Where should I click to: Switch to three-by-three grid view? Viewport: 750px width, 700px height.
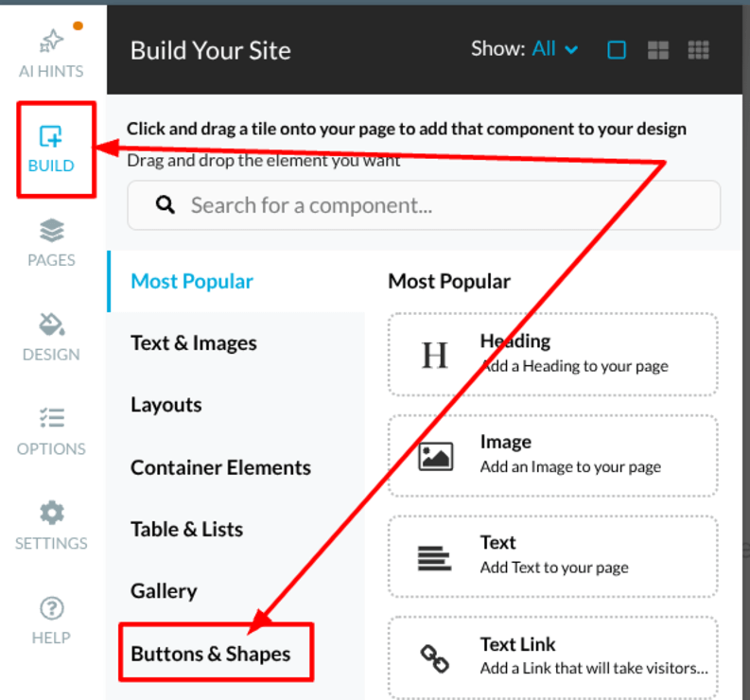tap(698, 50)
